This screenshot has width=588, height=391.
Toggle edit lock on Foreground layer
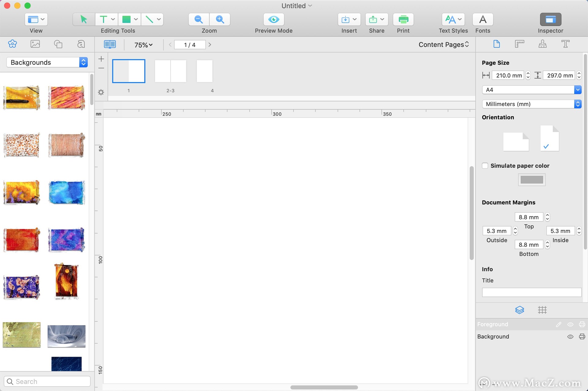tap(559, 325)
